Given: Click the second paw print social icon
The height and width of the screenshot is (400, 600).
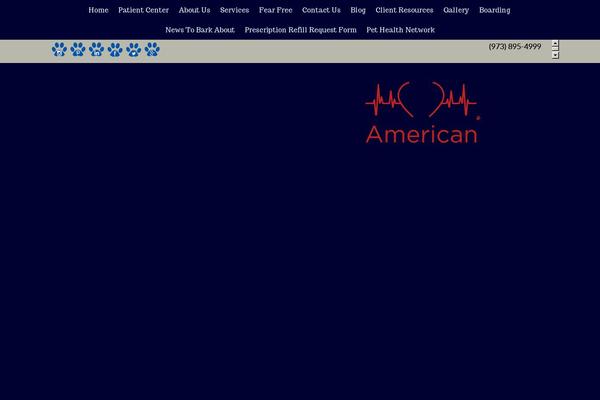Looking at the screenshot, I should [x=78, y=49].
